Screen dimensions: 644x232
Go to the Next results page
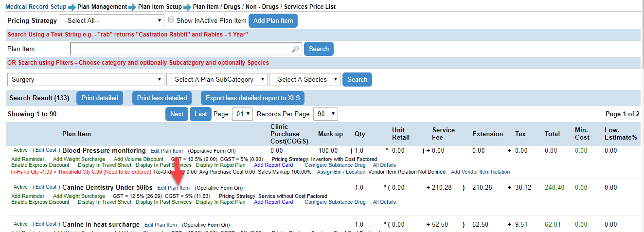177,114
